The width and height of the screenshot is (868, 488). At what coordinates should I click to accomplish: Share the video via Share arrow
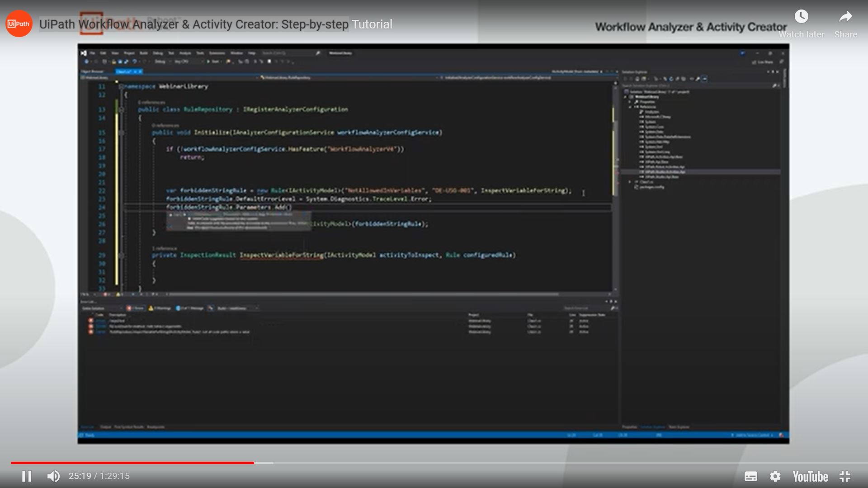(x=846, y=24)
